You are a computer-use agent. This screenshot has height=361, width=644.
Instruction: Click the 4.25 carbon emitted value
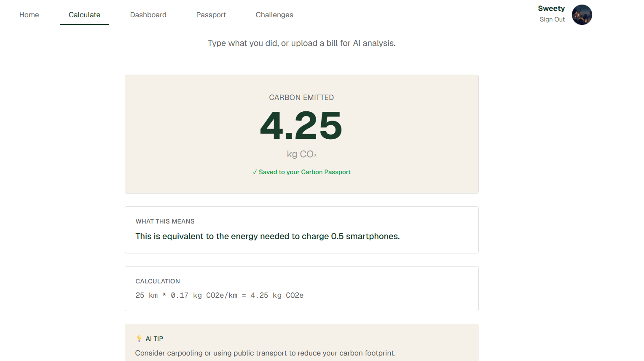(x=301, y=125)
